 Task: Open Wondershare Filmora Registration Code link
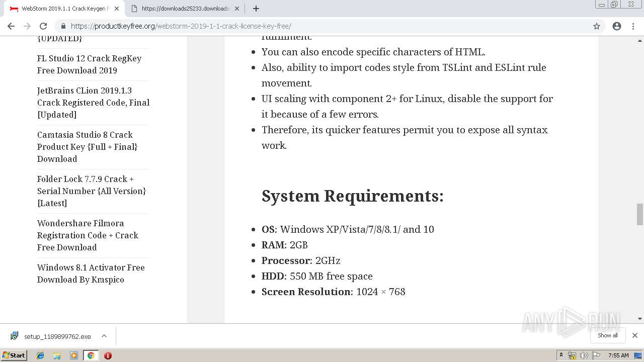coord(88,235)
